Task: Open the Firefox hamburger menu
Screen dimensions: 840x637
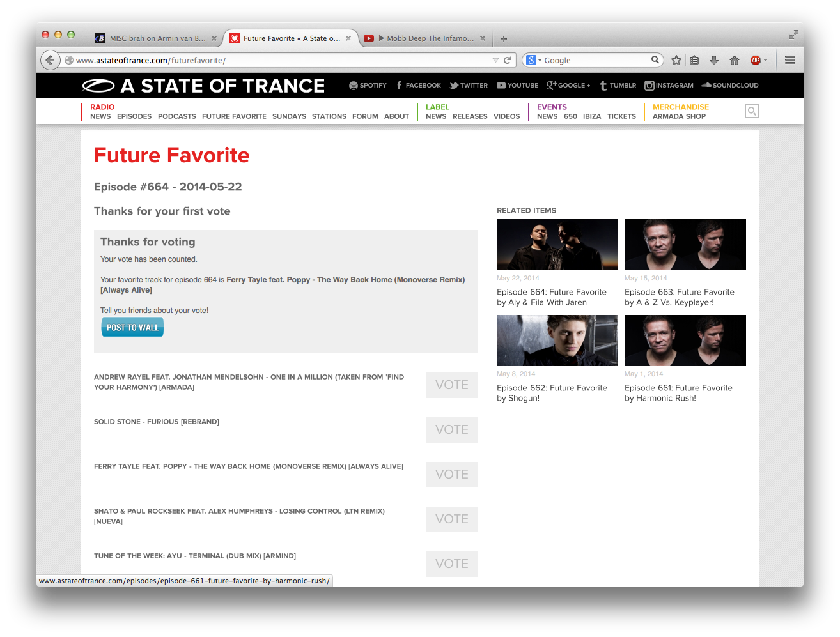Action: [790, 60]
